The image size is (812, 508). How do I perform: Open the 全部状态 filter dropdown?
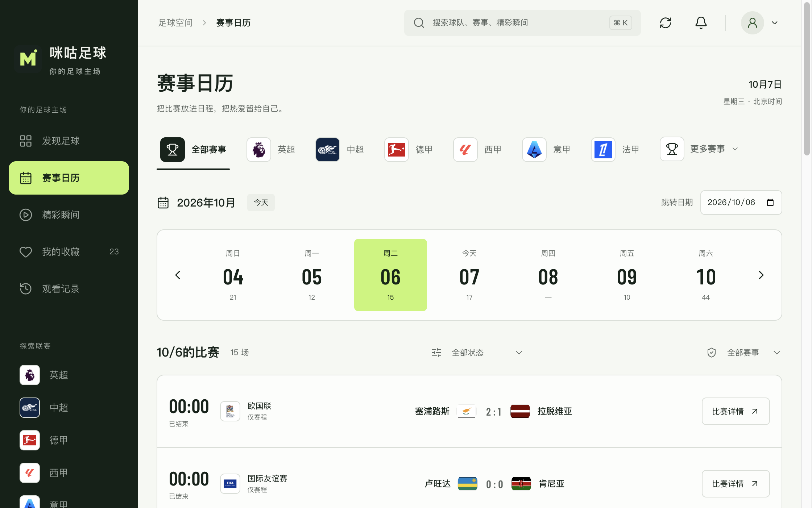[478, 353]
